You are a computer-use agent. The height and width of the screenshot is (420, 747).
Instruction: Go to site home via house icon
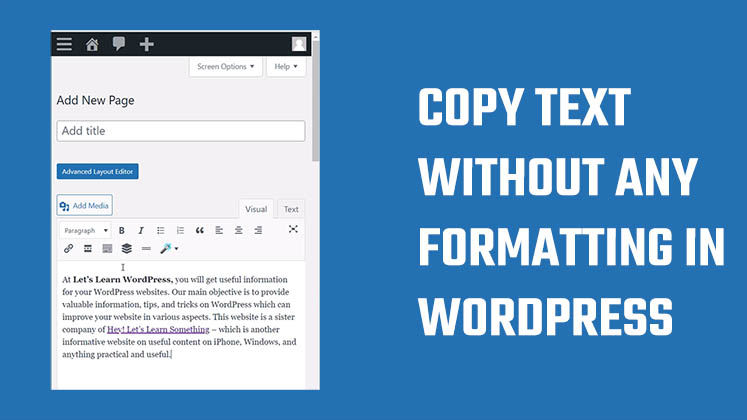(92, 45)
